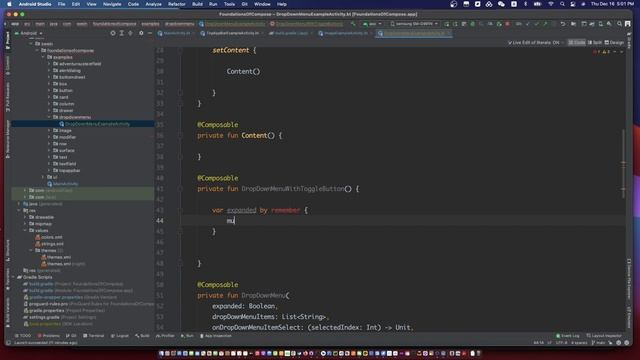Collapse the dropdownmenu package folder

49,117
